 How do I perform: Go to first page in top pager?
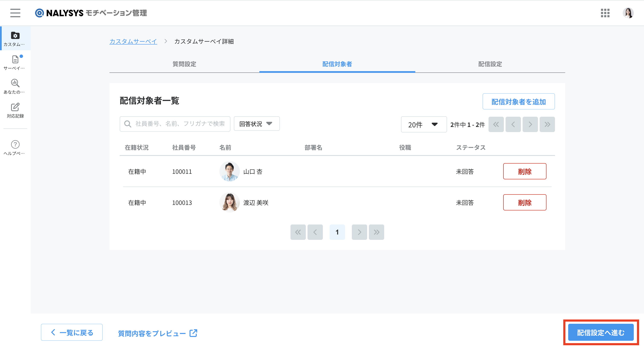(x=496, y=124)
